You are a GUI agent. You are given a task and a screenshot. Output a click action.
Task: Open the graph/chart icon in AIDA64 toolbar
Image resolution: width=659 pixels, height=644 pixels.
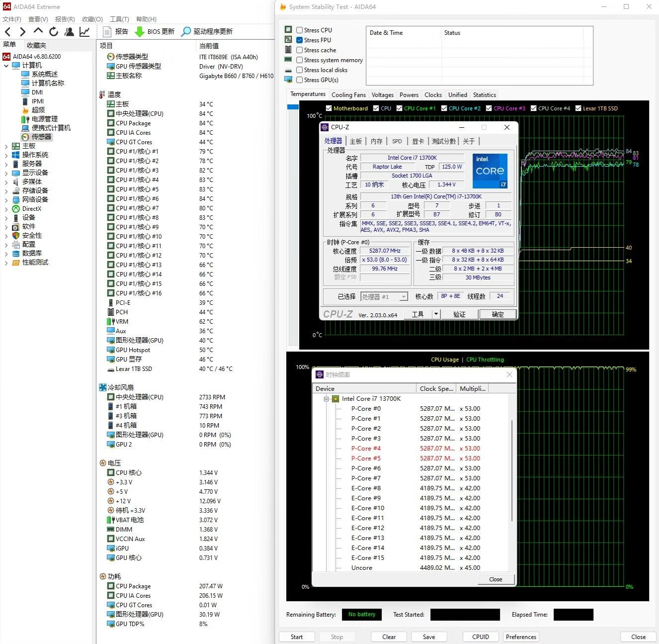pyautogui.click(x=84, y=31)
